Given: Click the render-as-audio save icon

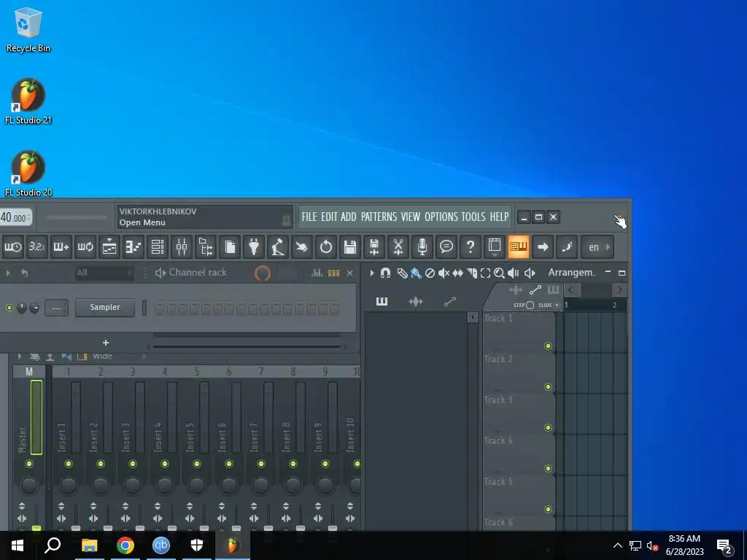Looking at the screenshot, I should [x=374, y=246].
